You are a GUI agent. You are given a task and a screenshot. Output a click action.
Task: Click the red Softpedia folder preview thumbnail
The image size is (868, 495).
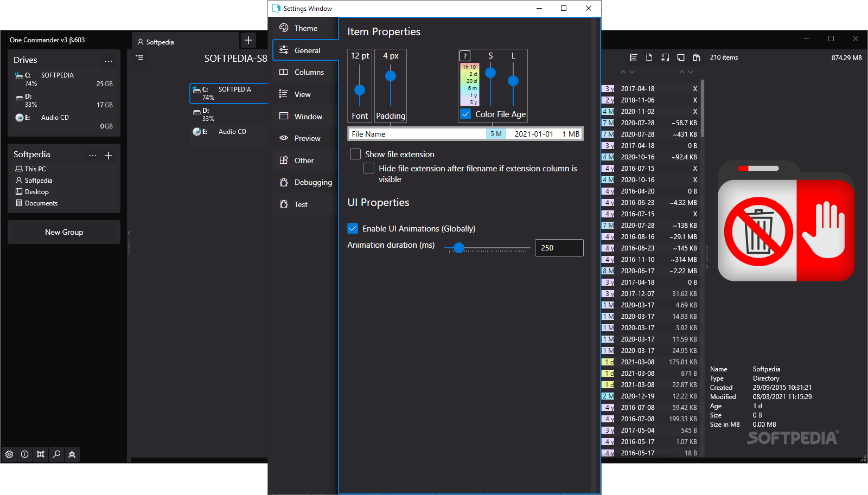click(786, 221)
